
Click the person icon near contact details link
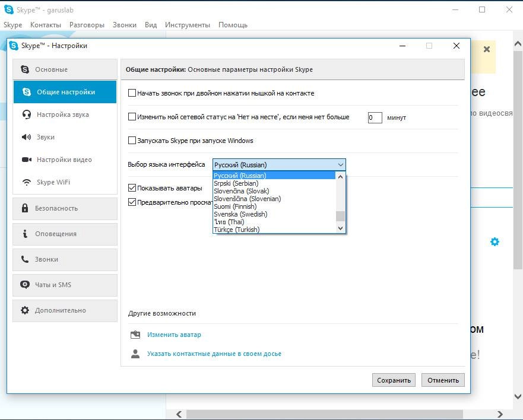pyautogui.click(x=135, y=354)
